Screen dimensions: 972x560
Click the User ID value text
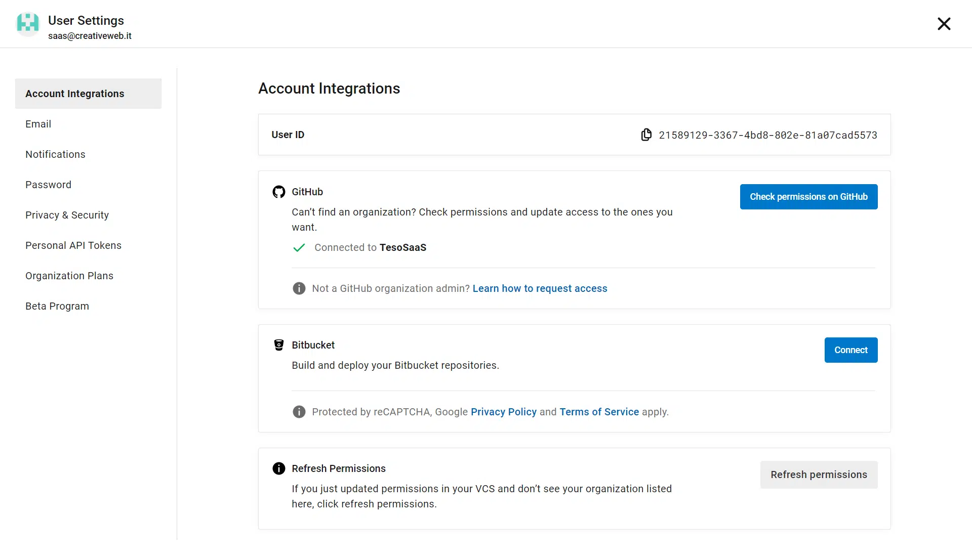[x=767, y=135]
